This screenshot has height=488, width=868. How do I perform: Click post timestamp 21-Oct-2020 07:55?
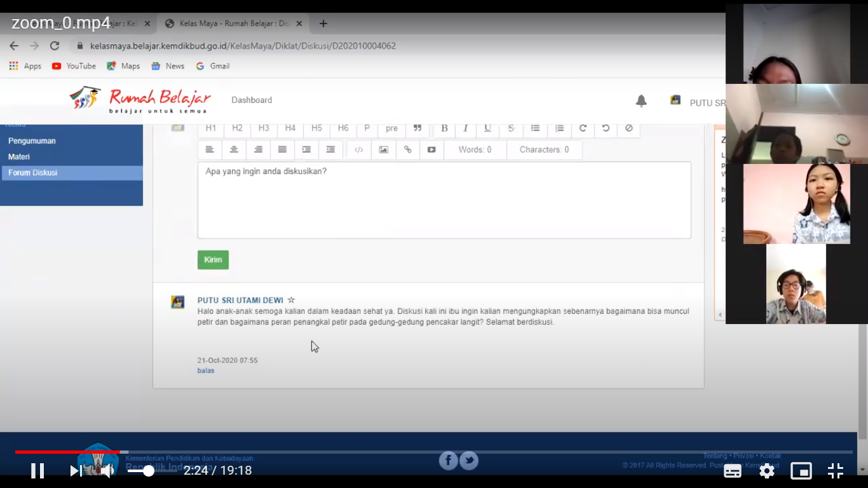(x=227, y=360)
